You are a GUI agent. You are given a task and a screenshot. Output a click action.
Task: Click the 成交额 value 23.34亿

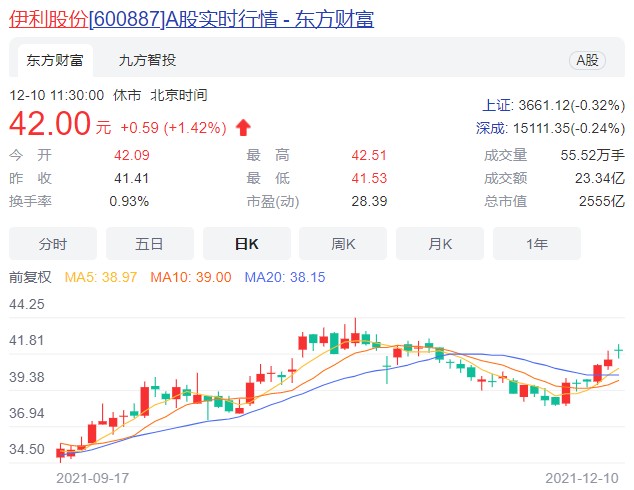coord(600,178)
